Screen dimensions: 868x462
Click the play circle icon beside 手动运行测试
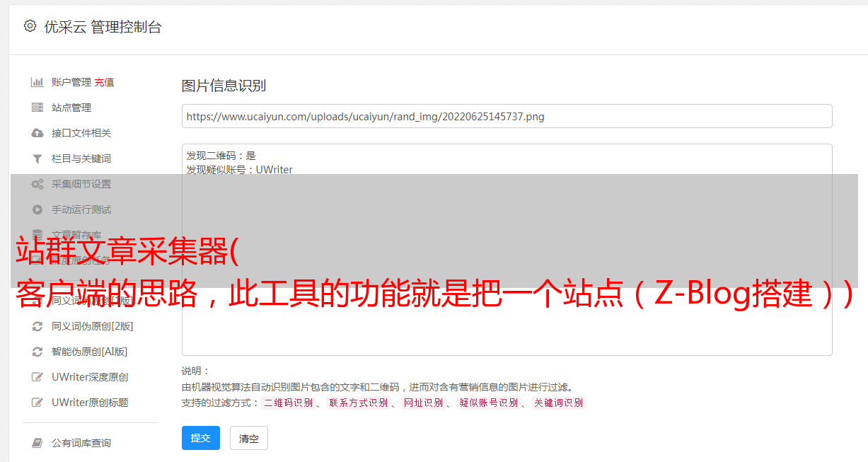point(37,209)
